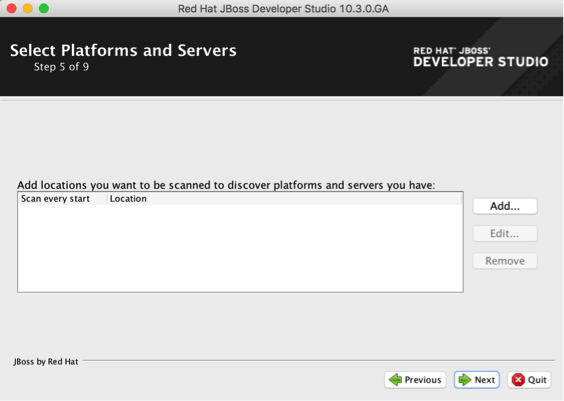The height and width of the screenshot is (401, 564).
Task: Click the green right arrow icon on Next
Action: pyautogui.click(x=465, y=380)
